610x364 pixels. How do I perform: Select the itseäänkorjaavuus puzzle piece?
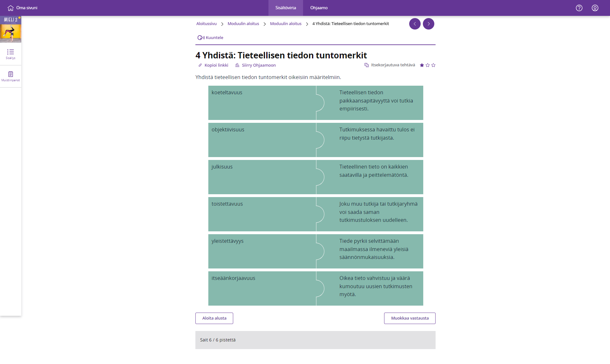coord(262,288)
